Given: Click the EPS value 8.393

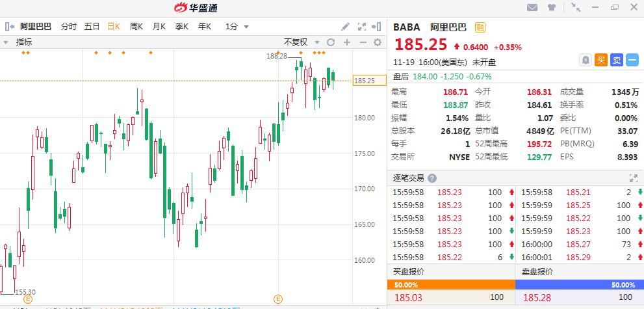Looking at the screenshot, I should 627,157.
